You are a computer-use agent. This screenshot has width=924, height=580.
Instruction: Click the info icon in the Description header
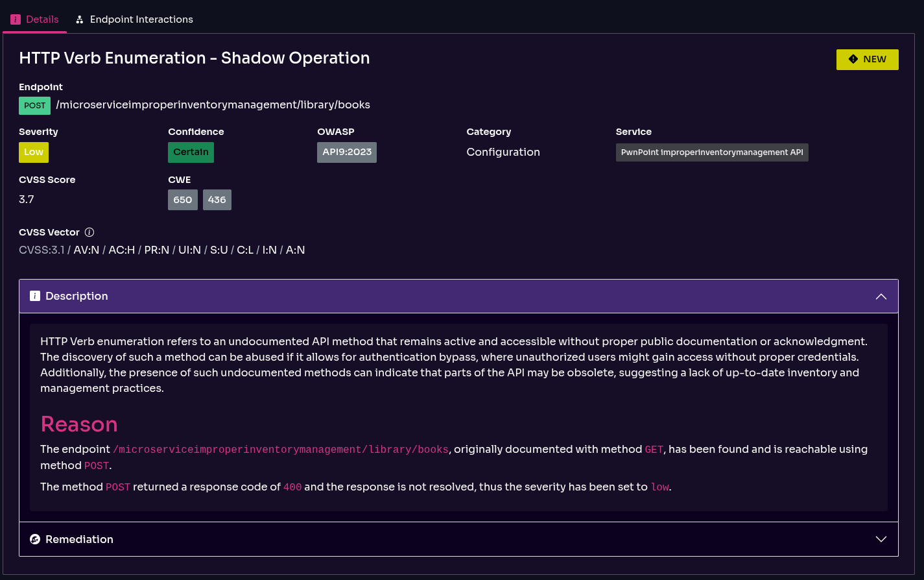35,296
